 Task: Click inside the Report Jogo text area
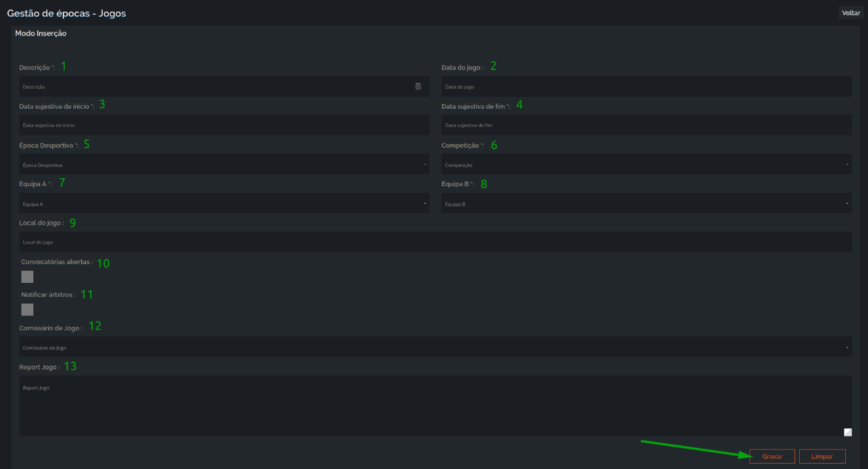pos(435,406)
